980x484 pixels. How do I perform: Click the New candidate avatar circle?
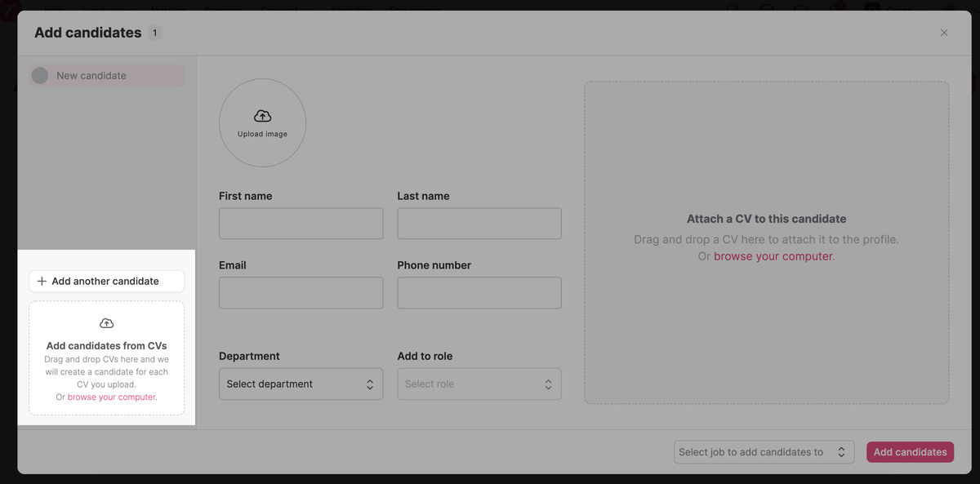tap(40, 76)
